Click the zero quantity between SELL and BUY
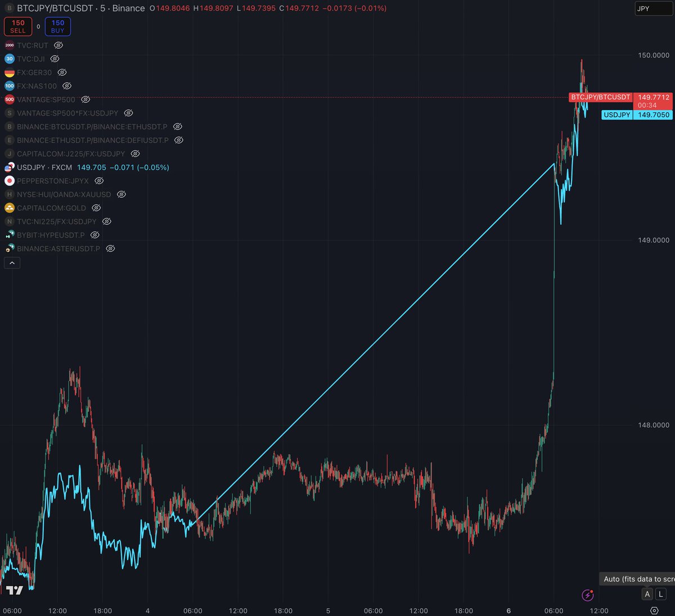The height and width of the screenshot is (616, 675). pyautogui.click(x=38, y=26)
